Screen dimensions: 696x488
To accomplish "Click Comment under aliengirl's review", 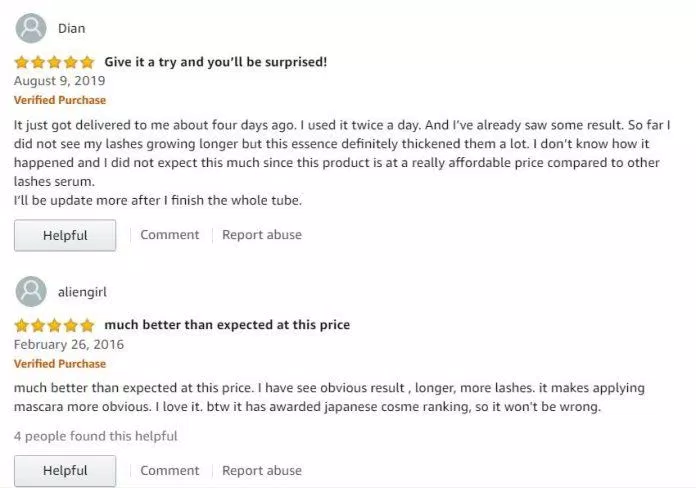I will 170,470.
